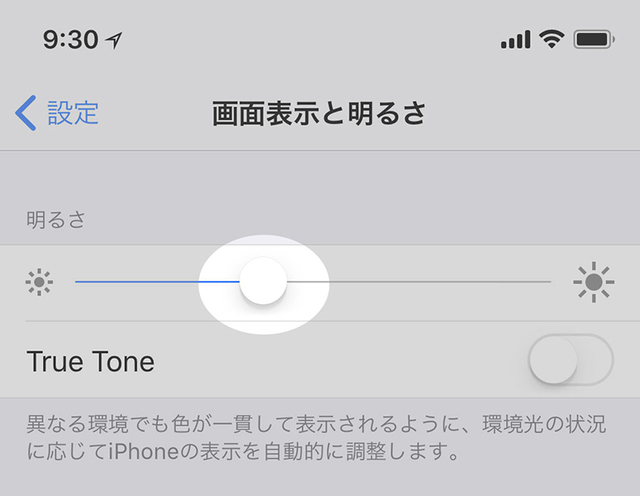Tap the low brightness sun icon

tap(39, 282)
